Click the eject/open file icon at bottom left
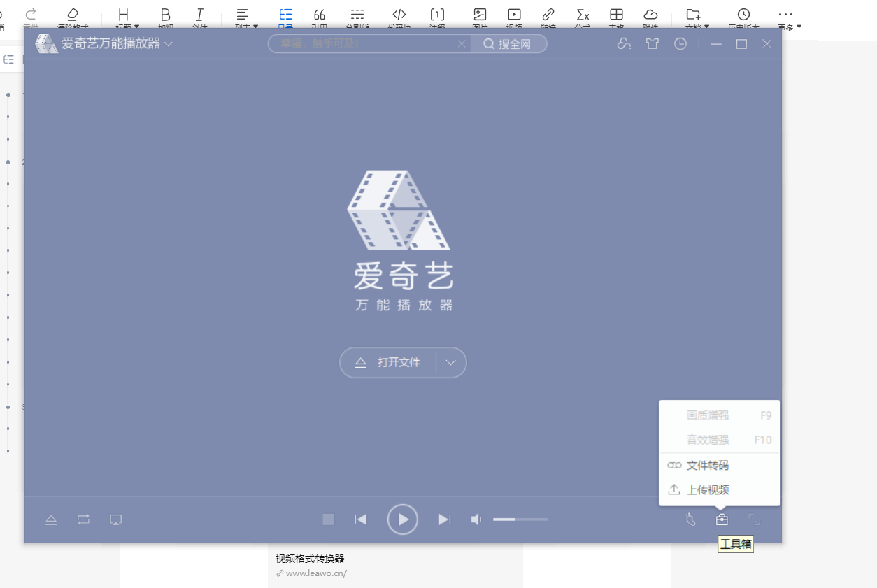The width and height of the screenshot is (877, 588). click(51, 519)
